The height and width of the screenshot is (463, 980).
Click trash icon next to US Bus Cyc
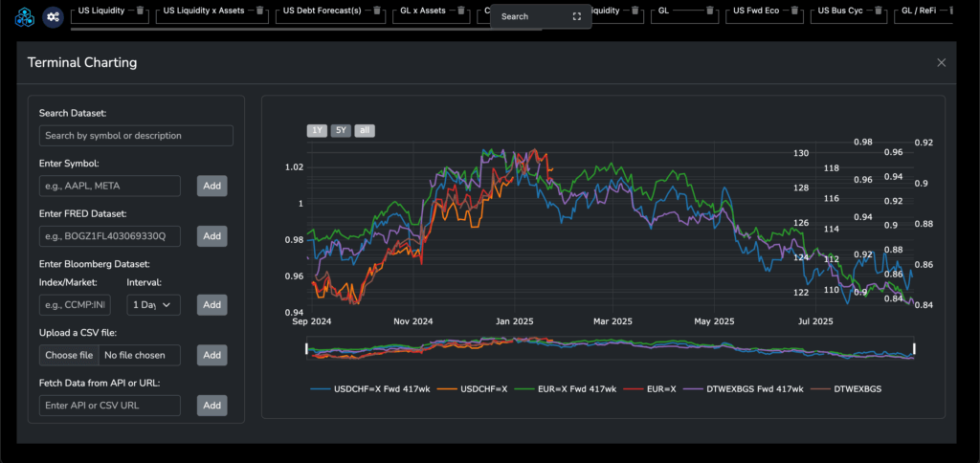tap(880, 11)
